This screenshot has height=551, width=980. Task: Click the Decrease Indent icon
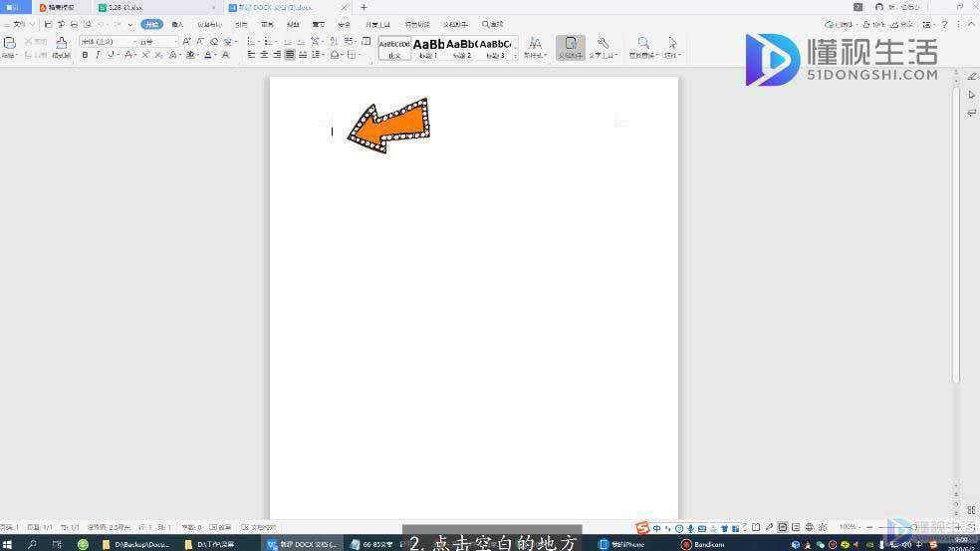(288, 41)
